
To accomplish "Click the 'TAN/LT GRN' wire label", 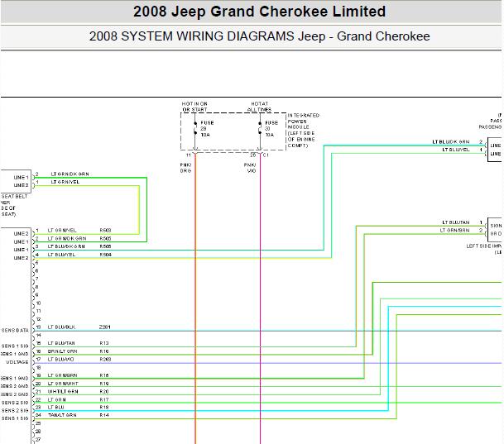I will coord(62,415).
